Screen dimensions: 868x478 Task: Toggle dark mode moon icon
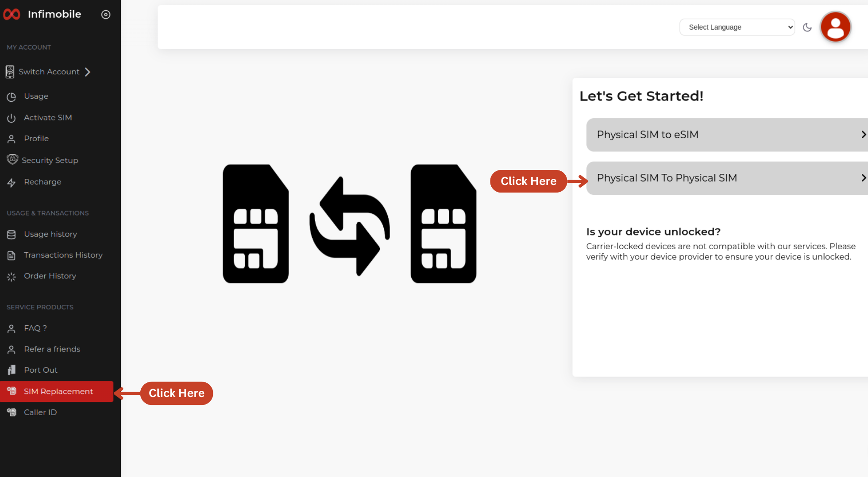tap(807, 27)
